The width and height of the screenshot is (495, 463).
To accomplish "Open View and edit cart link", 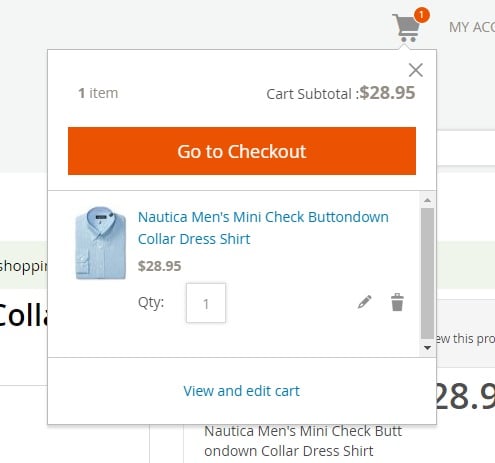I will point(241,391).
